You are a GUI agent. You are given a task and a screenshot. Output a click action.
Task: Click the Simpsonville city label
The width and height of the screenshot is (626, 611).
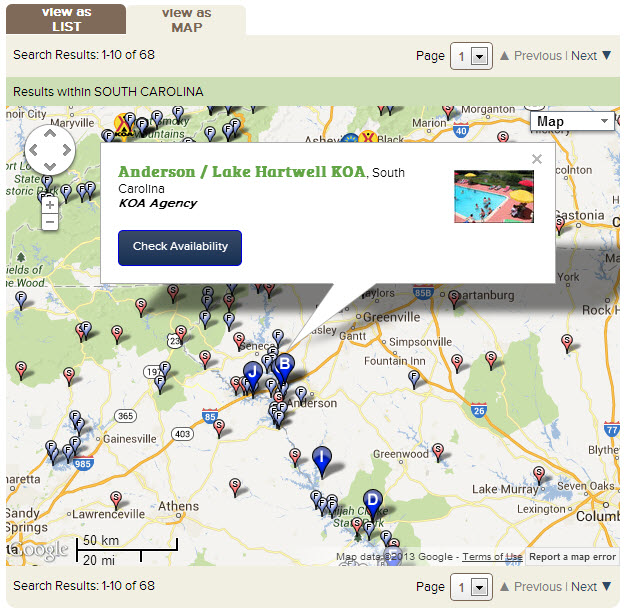pos(420,342)
